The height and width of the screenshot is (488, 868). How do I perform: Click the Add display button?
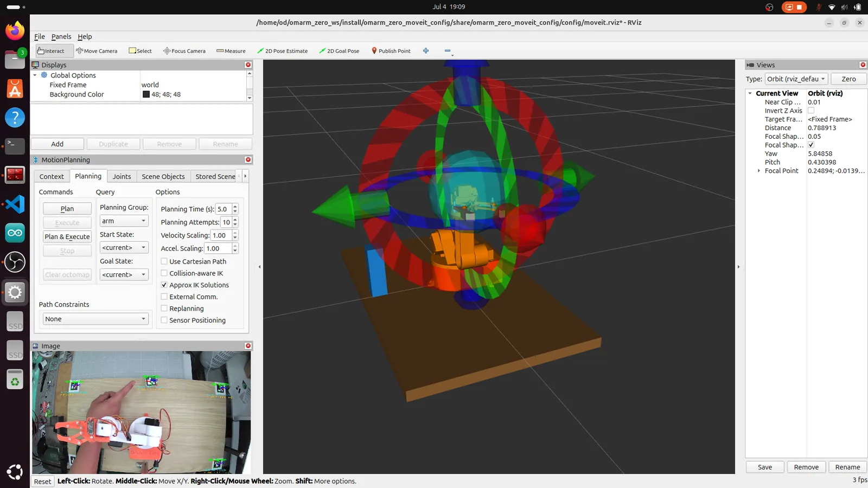click(58, 144)
